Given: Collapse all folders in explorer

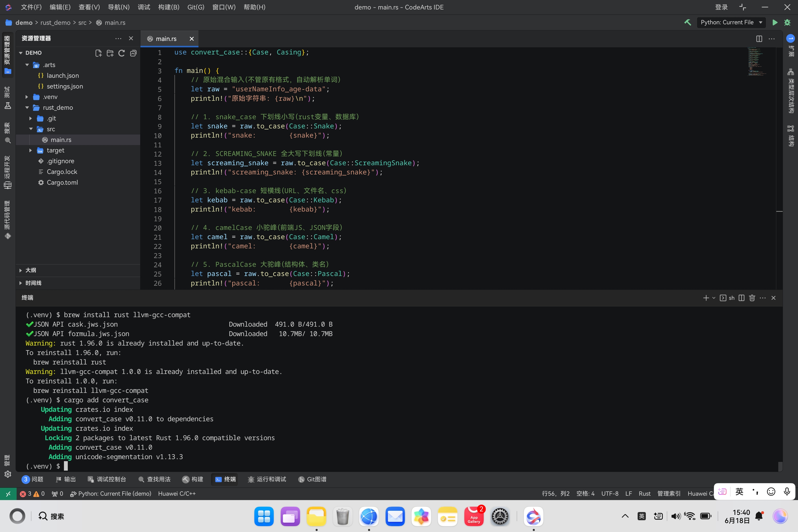Looking at the screenshot, I should pos(133,53).
